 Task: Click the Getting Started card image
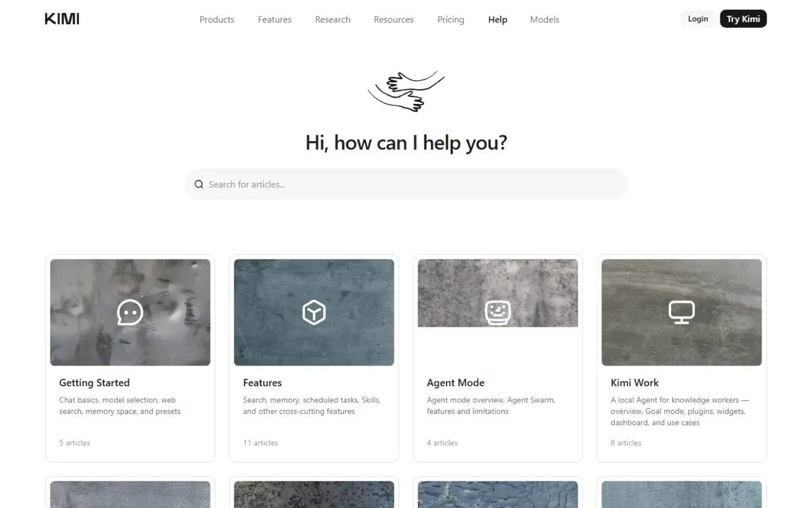[x=130, y=312]
